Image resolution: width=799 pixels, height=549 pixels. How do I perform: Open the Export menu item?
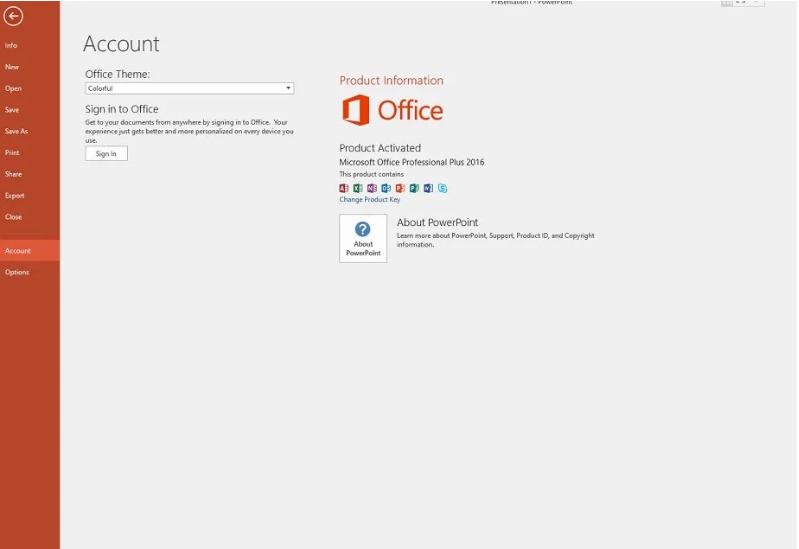pyautogui.click(x=14, y=195)
